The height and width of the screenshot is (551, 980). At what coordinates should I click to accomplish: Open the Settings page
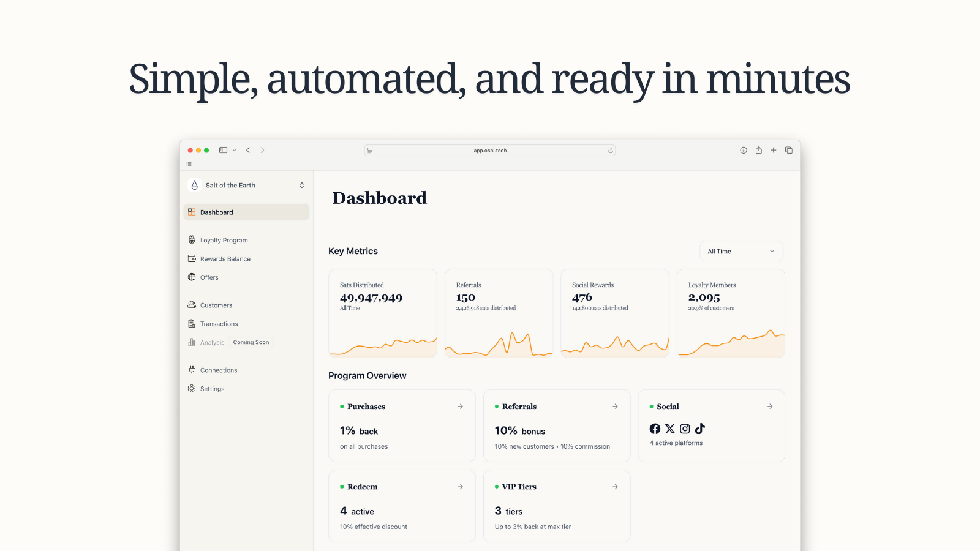(x=212, y=388)
